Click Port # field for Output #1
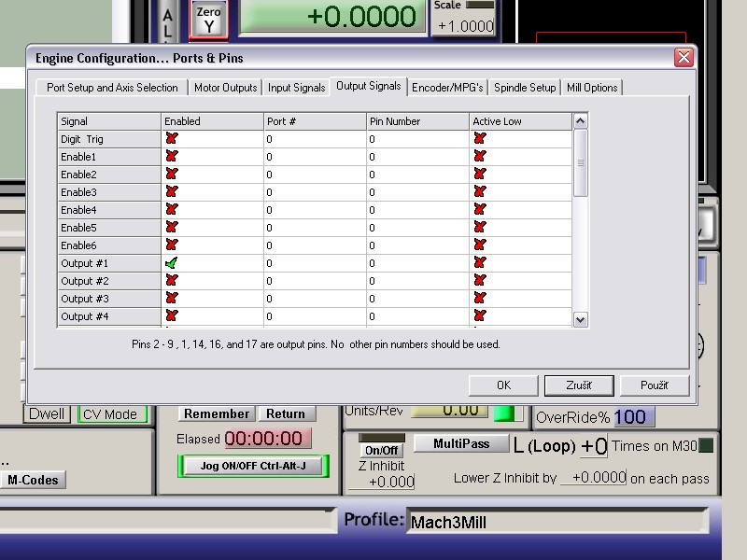 point(315,263)
